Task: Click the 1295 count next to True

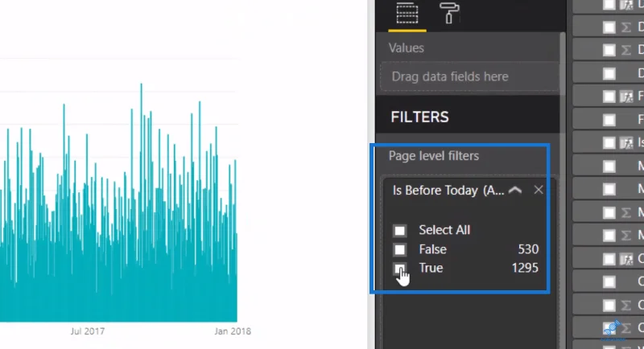Action: coord(525,268)
